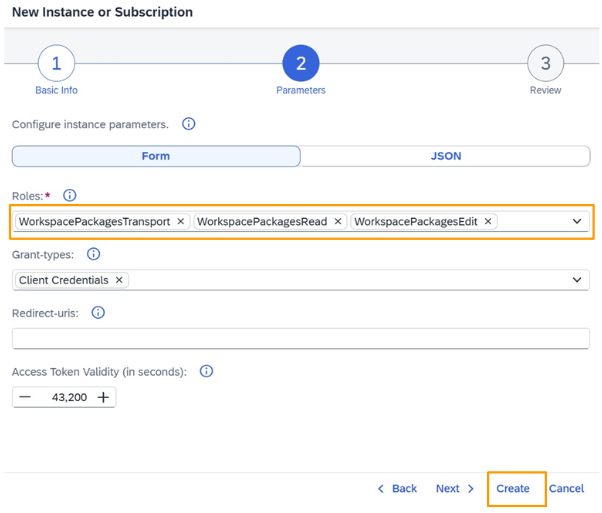Increase access token validity with plus
Image resolution: width=602 pixels, height=513 pixels.
click(x=103, y=397)
